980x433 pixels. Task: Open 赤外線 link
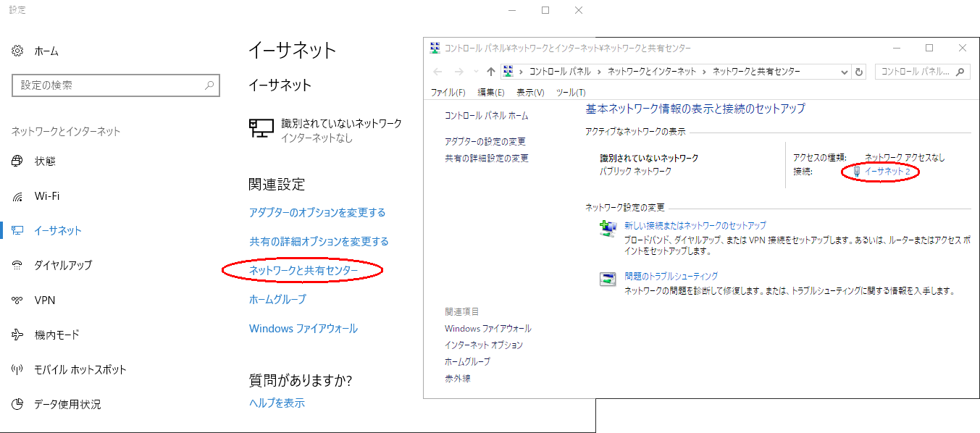click(458, 379)
